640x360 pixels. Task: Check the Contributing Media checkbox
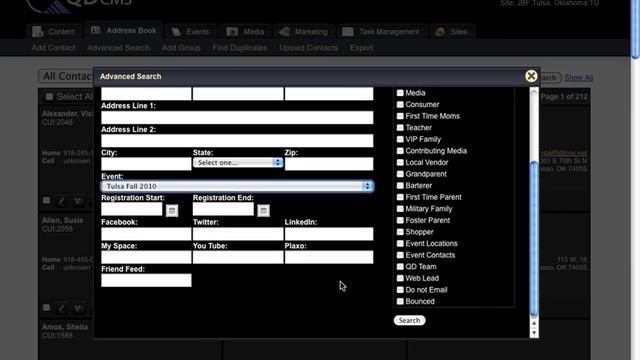[x=400, y=151]
